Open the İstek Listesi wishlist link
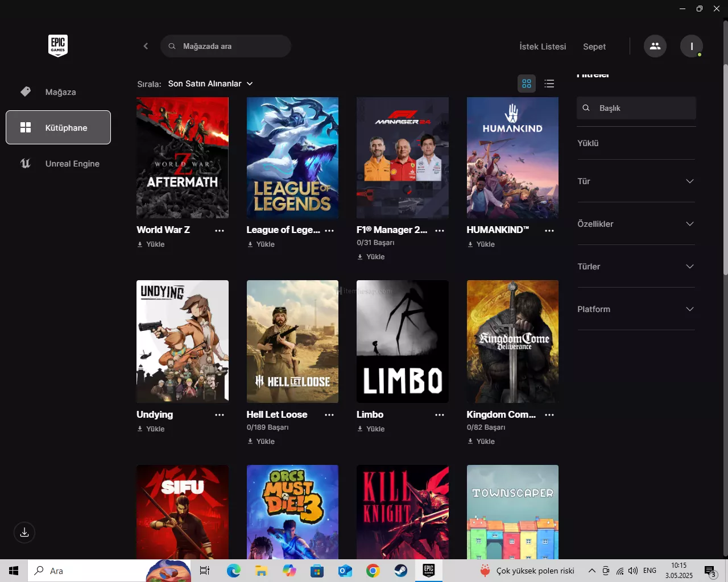 pyautogui.click(x=543, y=47)
